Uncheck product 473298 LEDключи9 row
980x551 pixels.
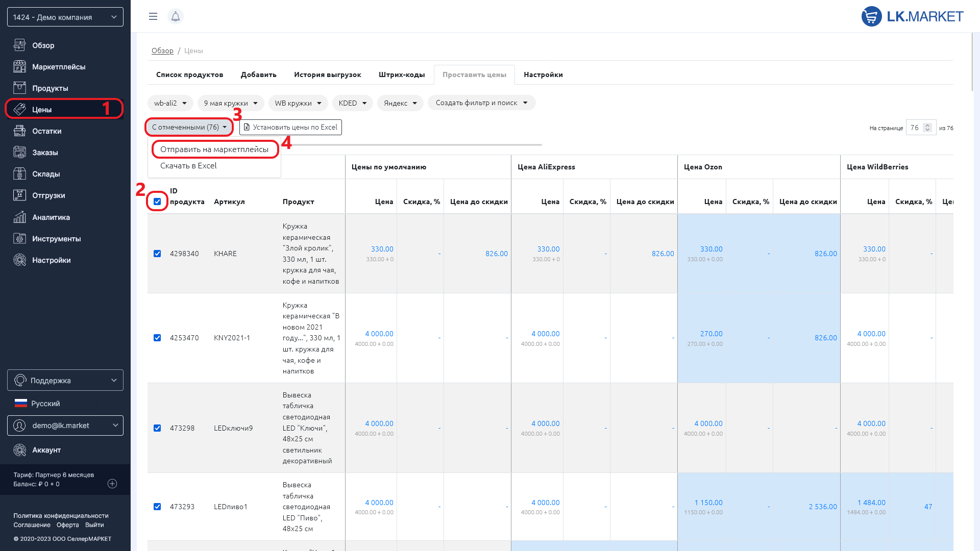tap(157, 428)
